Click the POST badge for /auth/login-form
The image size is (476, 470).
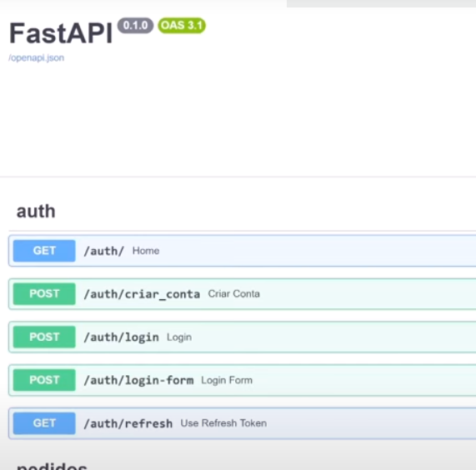[x=44, y=380]
